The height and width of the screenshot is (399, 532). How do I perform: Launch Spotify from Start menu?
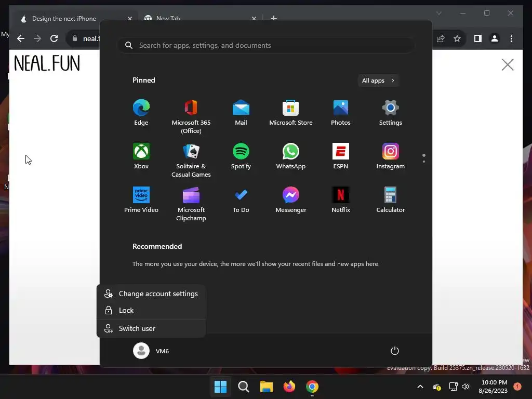tap(241, 156)
